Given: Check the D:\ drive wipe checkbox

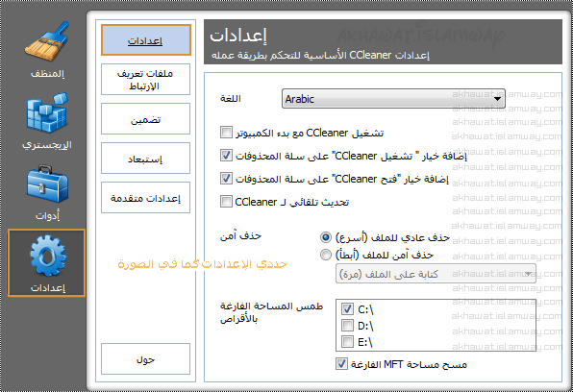Looking at the screenshot, I should [x=347, y=325].
